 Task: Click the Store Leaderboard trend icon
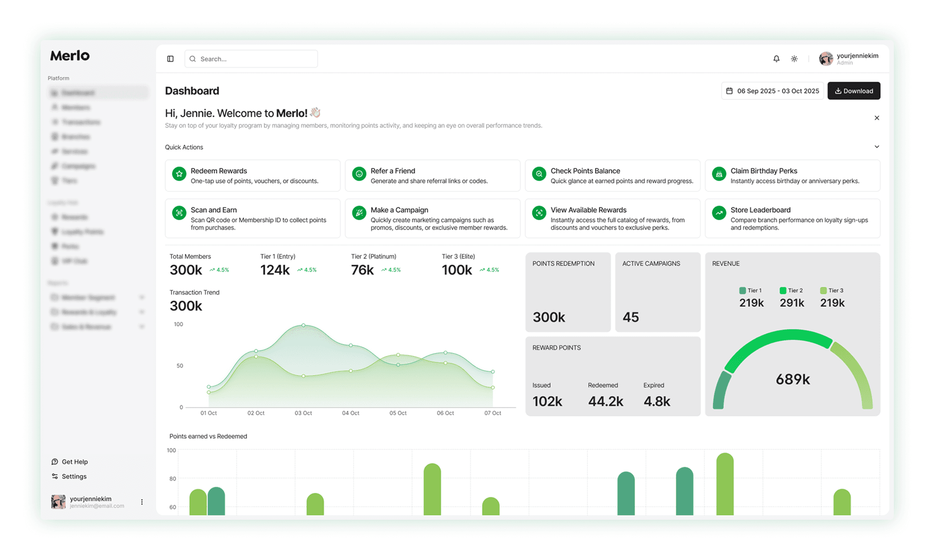coord(719,213)
